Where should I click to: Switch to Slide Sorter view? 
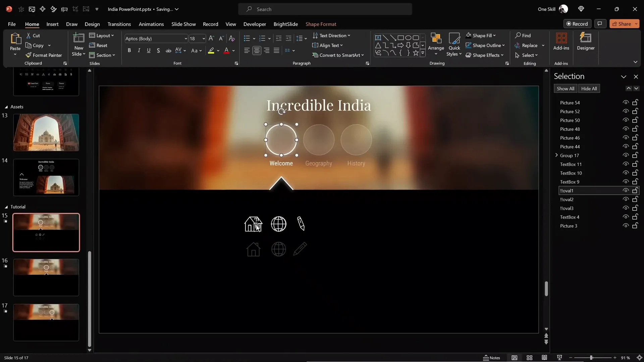tap(529, 358)
